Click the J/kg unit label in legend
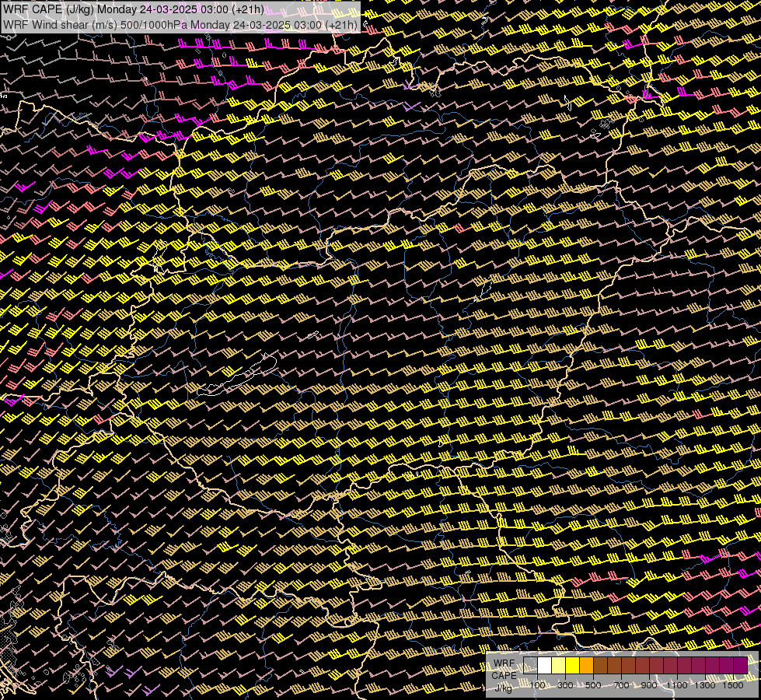This screenshot has height=700, width=761. (503, 688)
